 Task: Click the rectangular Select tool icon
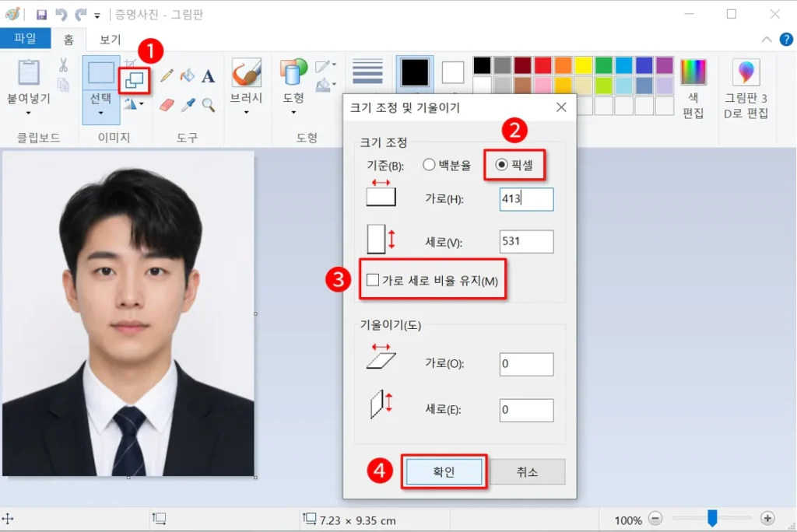click(101, 72)
